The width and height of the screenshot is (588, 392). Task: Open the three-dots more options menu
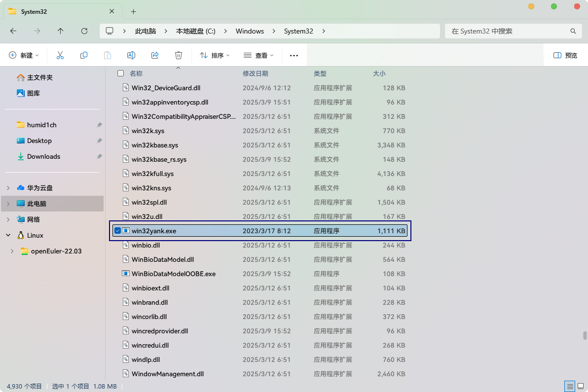coord(294,55)
